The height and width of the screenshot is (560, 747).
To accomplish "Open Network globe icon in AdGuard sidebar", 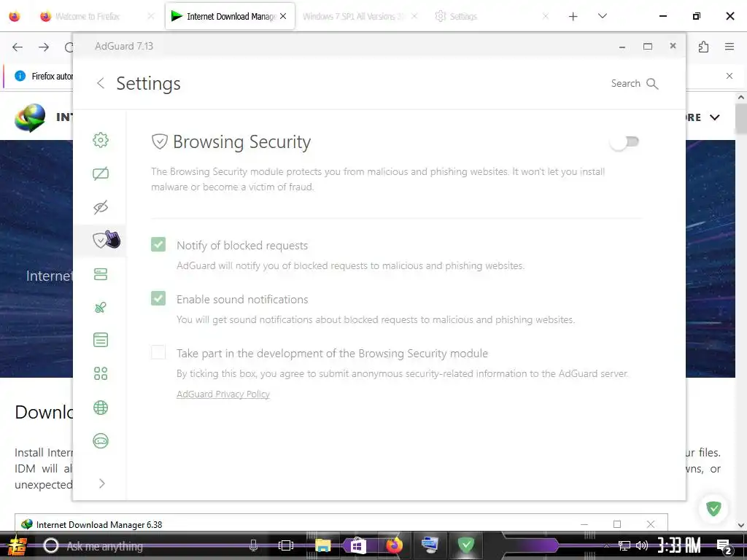I will (x=101, y=408).
